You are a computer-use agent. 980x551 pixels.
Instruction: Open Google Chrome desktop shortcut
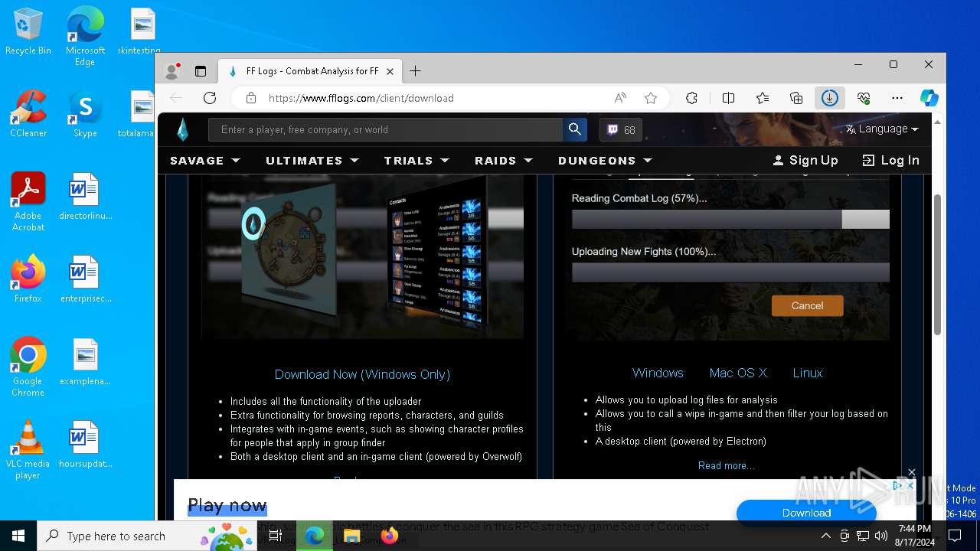pos(28,367)
